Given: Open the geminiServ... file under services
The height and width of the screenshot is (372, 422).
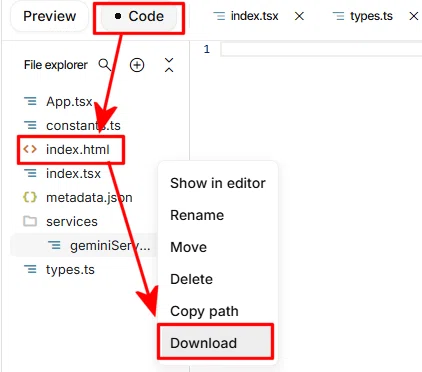Looking at the screenshot, I should 110,246.
